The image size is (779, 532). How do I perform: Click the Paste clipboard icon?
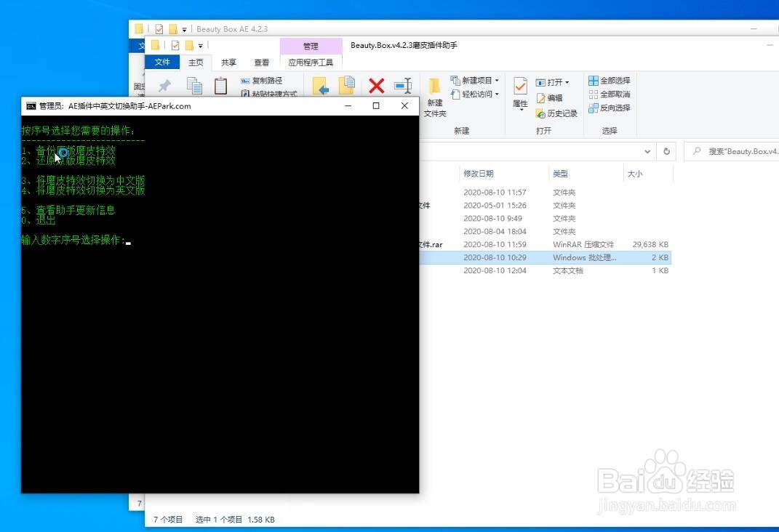220,86
